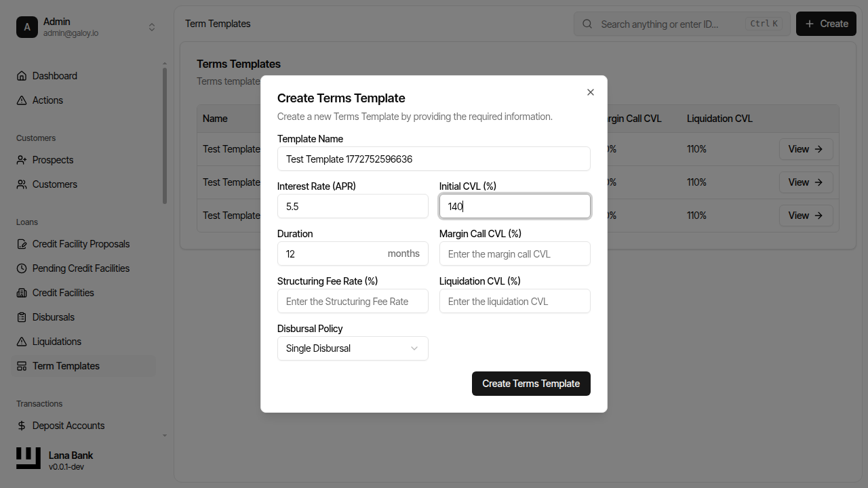The image size is (868, 488).
Task: Click the Margin Call CVL input field
Action: tap(515, 254)
